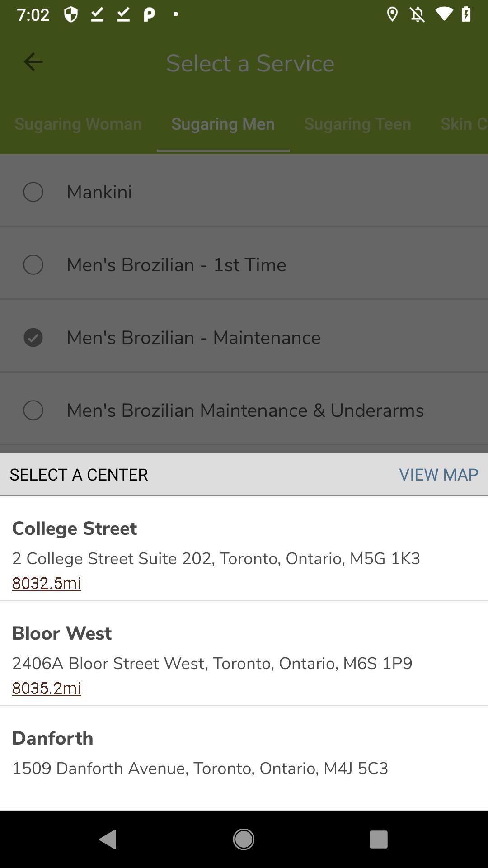The image size is (488, 868).
Task: Tap the shield icon in status bar
Action: point(71,14)
